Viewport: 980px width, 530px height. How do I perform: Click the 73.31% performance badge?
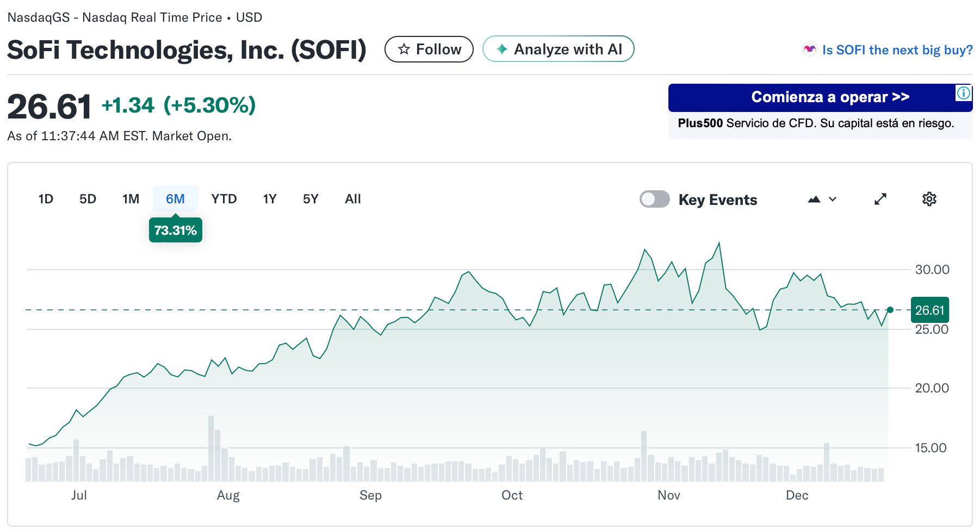click(x=175, y=230)
